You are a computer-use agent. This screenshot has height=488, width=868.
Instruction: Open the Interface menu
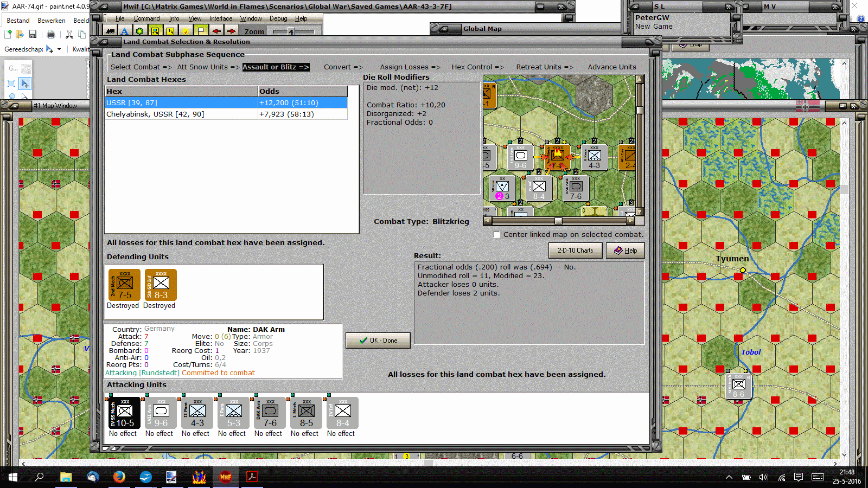[x=221, y=18]
